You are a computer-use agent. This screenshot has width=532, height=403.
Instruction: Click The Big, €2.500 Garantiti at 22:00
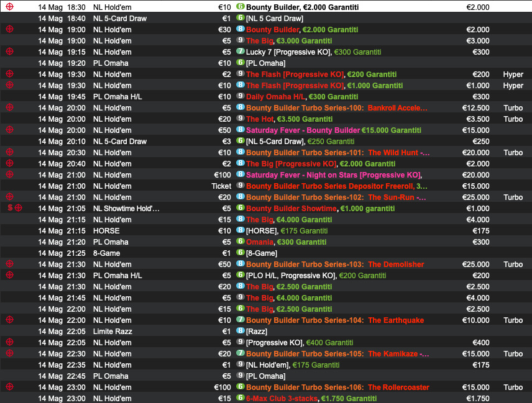(x=289, y=309)
